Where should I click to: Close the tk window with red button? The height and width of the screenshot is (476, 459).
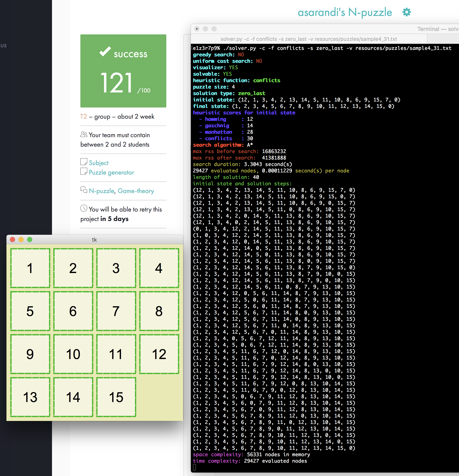tap(13, 240)
